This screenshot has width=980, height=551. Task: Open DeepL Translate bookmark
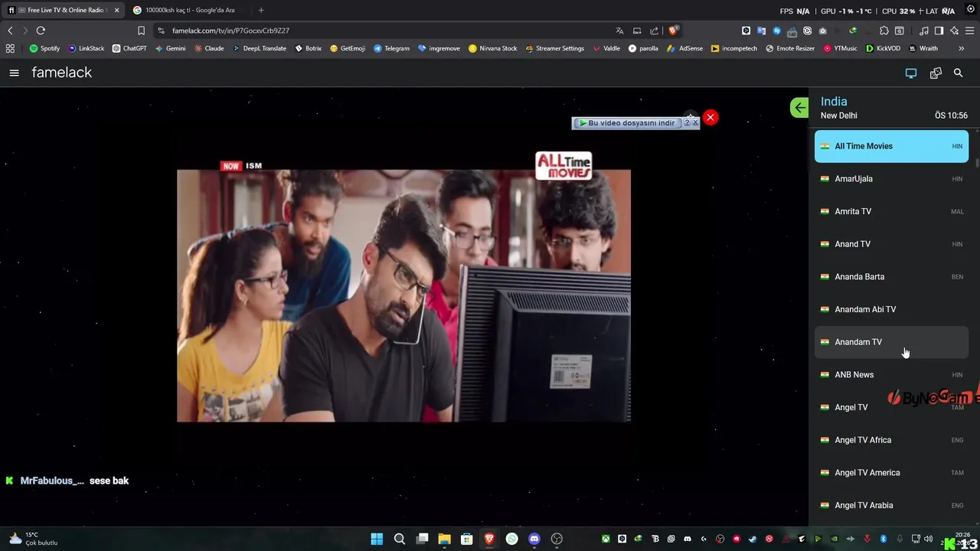point(259,48)
